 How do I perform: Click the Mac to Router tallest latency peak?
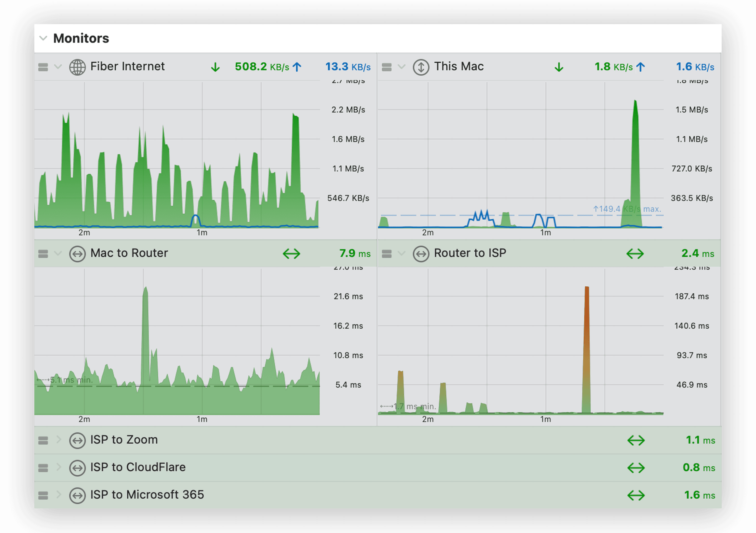point(145,336)
